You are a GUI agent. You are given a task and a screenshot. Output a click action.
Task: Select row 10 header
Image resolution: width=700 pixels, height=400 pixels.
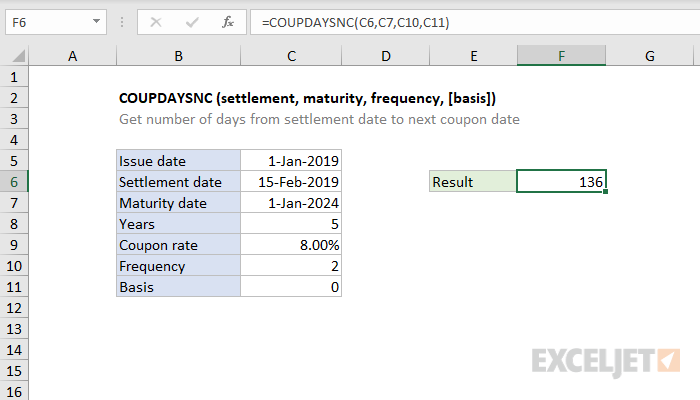14,266
